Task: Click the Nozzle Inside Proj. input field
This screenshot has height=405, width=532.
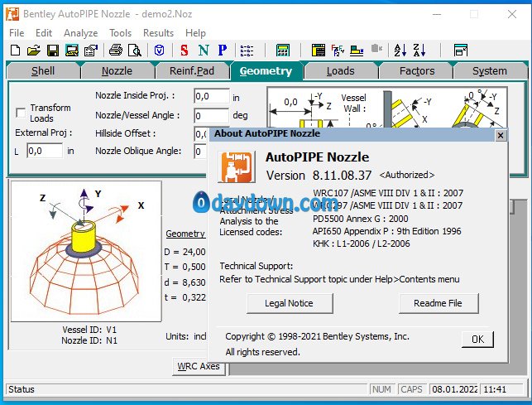Action: pyautogui.click(x=212, y=96)
